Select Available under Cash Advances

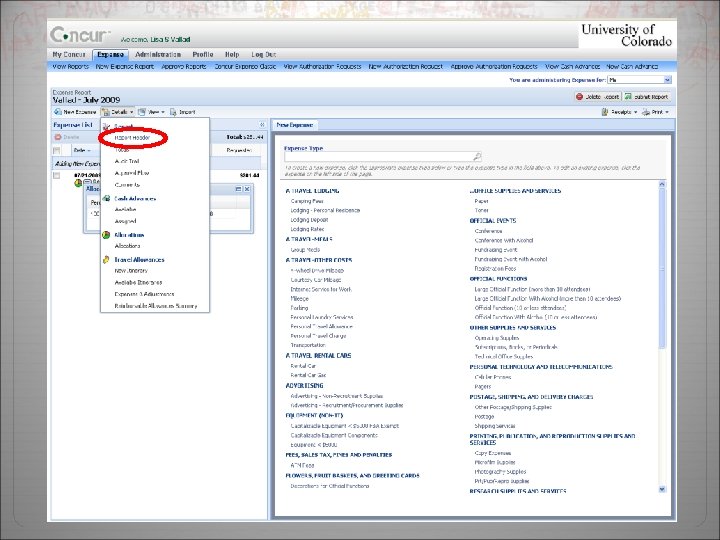[125, 209]
